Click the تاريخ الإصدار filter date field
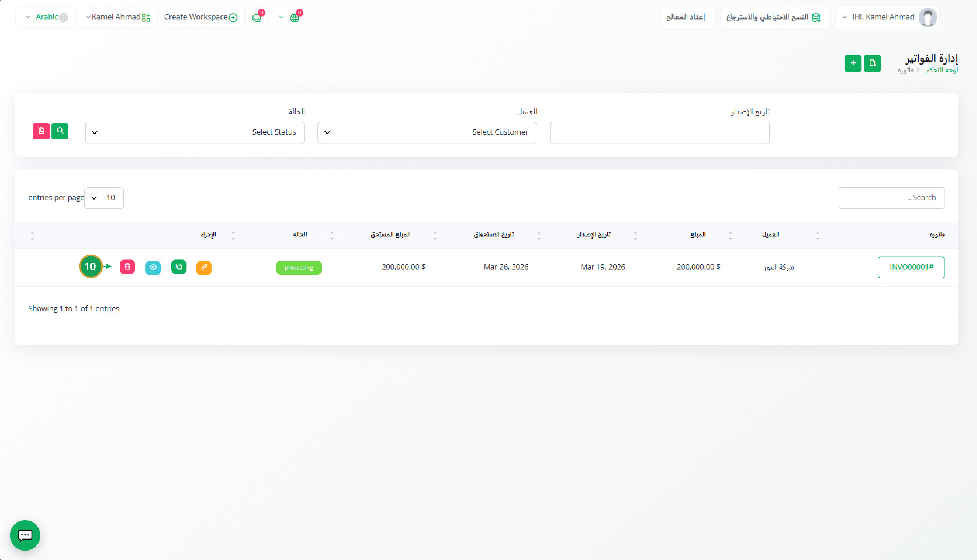Screen dimensions: 977x560 660,133
